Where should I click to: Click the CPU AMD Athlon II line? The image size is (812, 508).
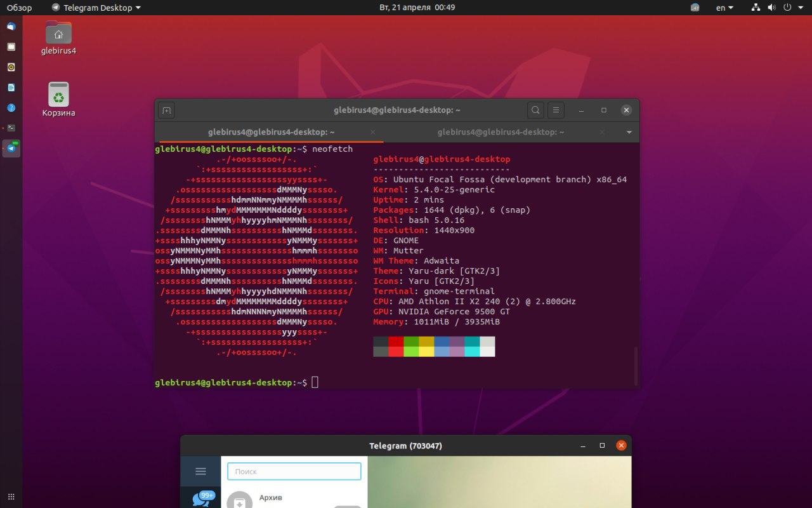475,302
